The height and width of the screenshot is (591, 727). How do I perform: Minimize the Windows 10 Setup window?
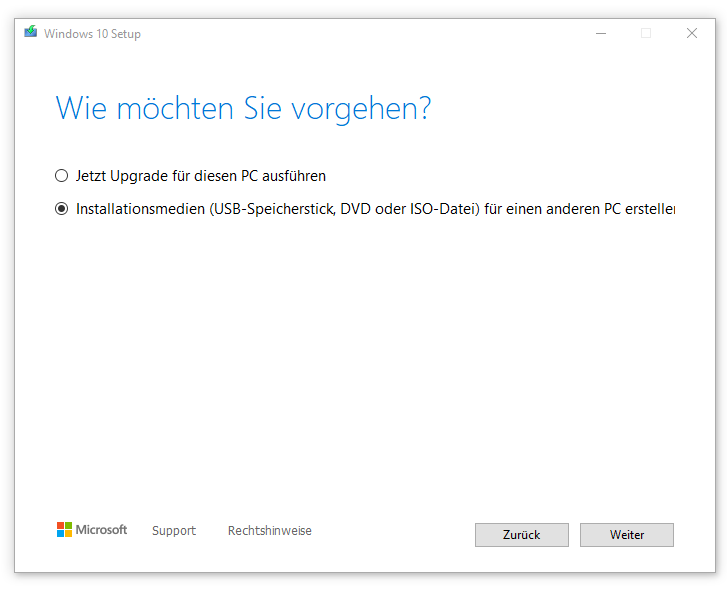[601, 33]
